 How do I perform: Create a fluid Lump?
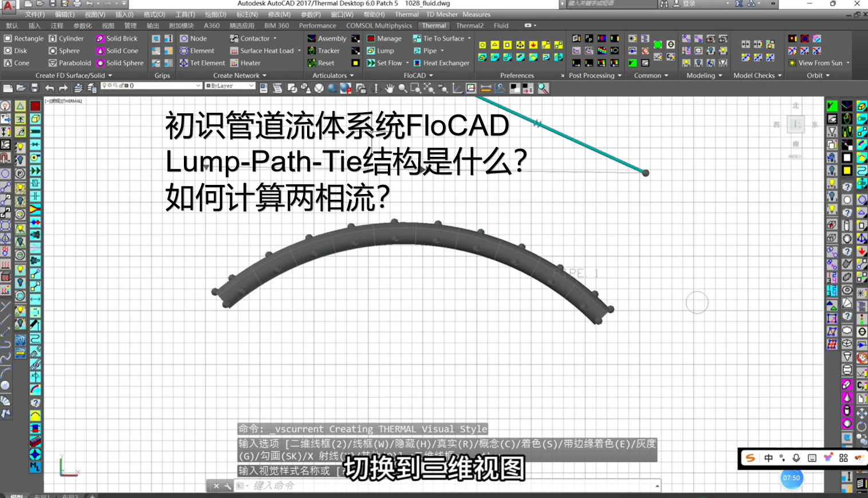tap(380, 51)
